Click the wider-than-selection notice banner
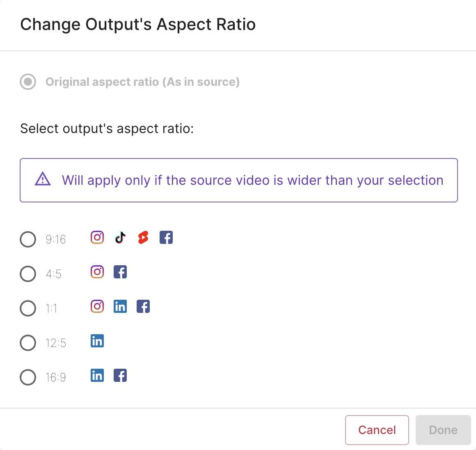 pos(238,180)
